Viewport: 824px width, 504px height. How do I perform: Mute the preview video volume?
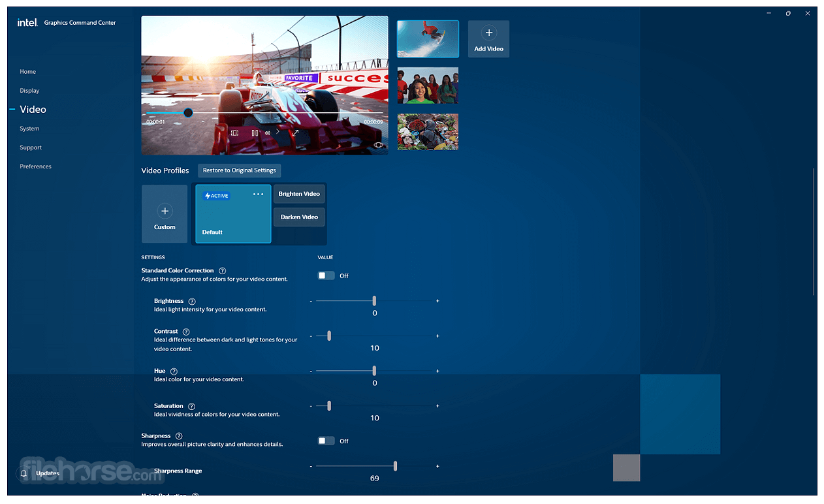[267, 133]
